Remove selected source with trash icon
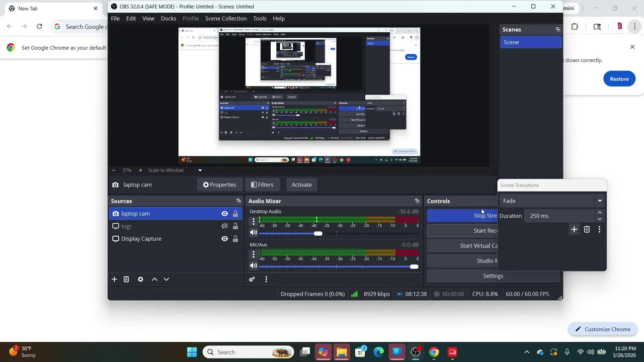 [x=126, y=279]
